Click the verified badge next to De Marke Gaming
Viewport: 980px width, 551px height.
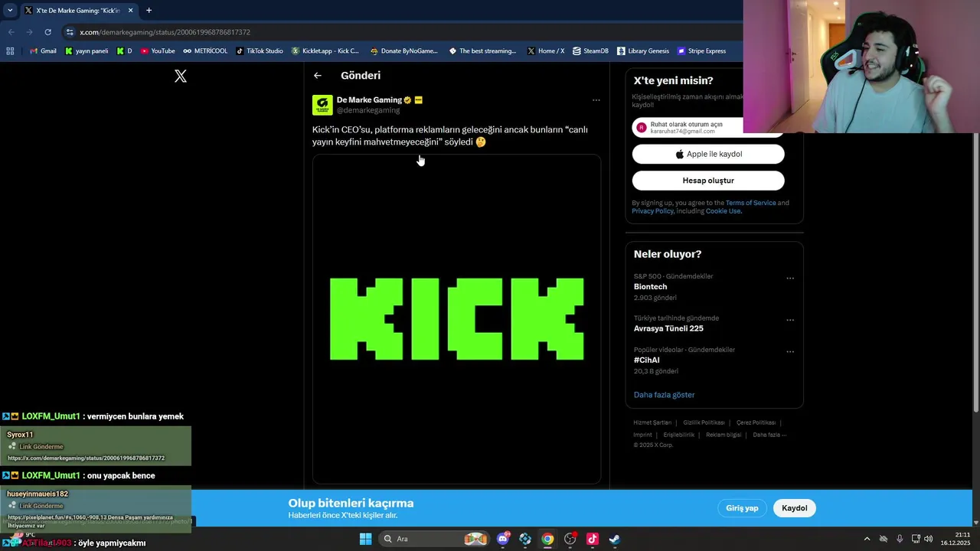point(407,100)
